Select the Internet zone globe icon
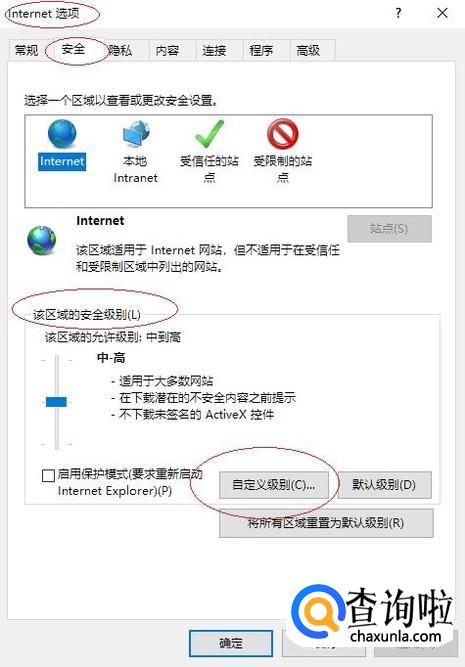465x667 pixels. point(62,134)
